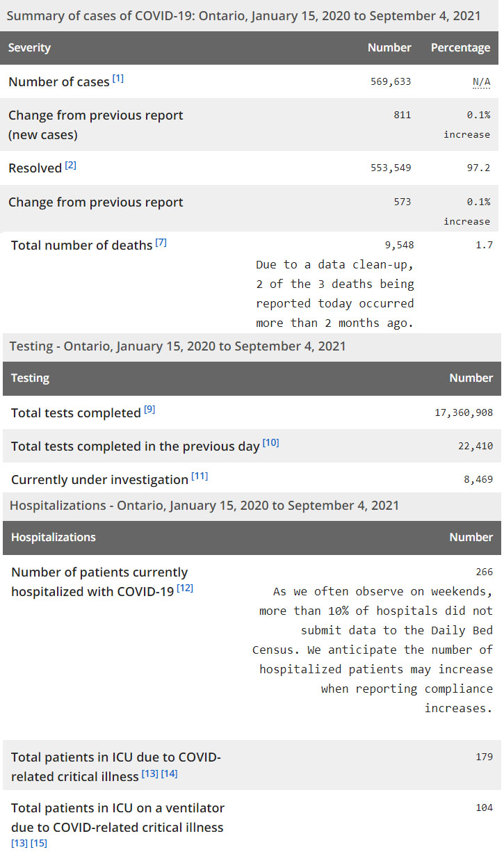Image resolution: width=504 pixels, height=852 pixels.
Task: Click footnote 15 in the ventilator row
Action: click(x=39, y=843)
